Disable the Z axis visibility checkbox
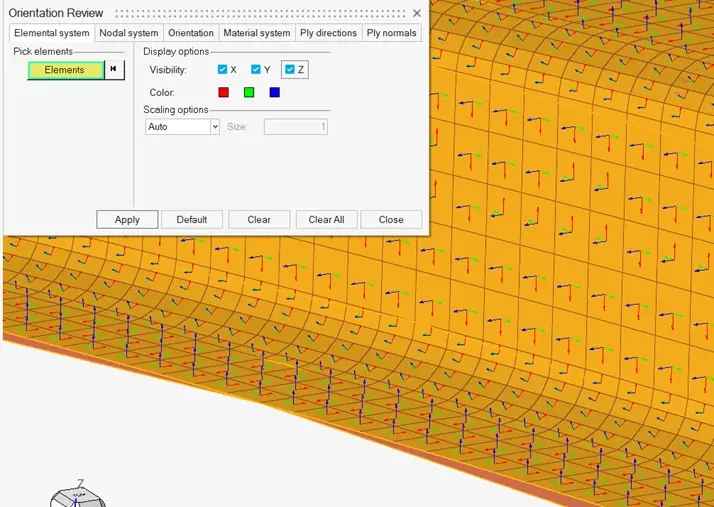714x507 pixels. (289, 70)
